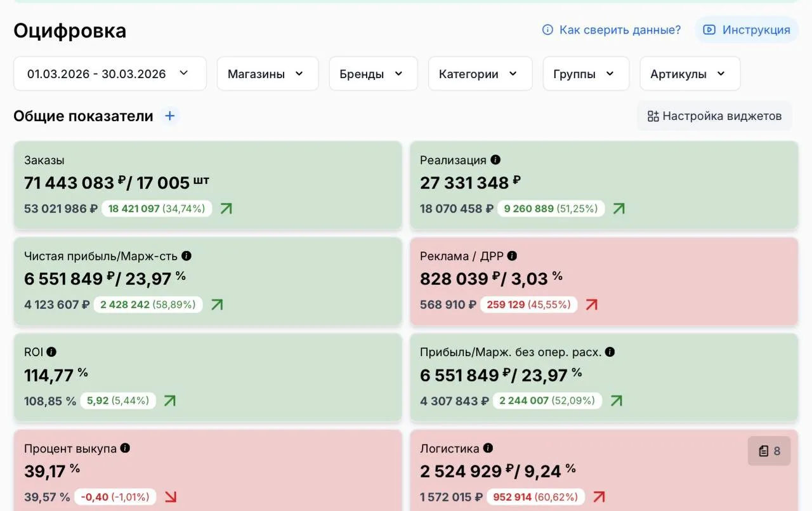Click the badge 18 421 097 (34,74%)

pyautogui.click(x=157, y=208)
